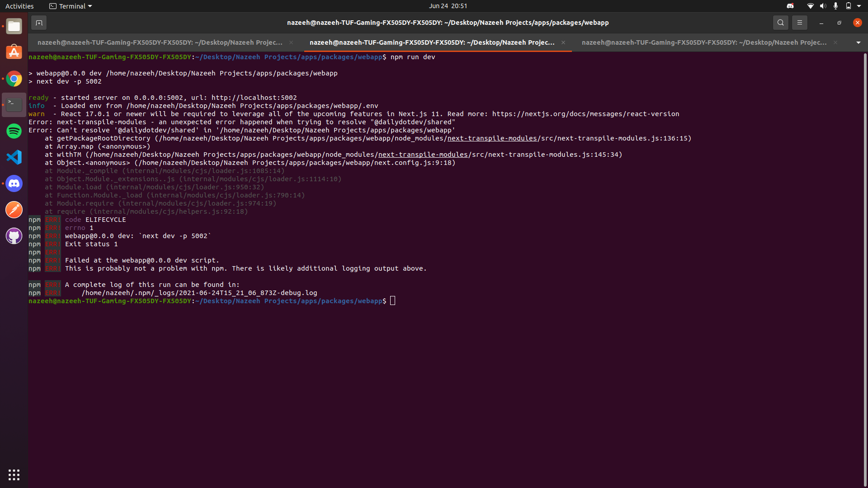Switch to the first terminal tab
868x488 pixels.
160,42
